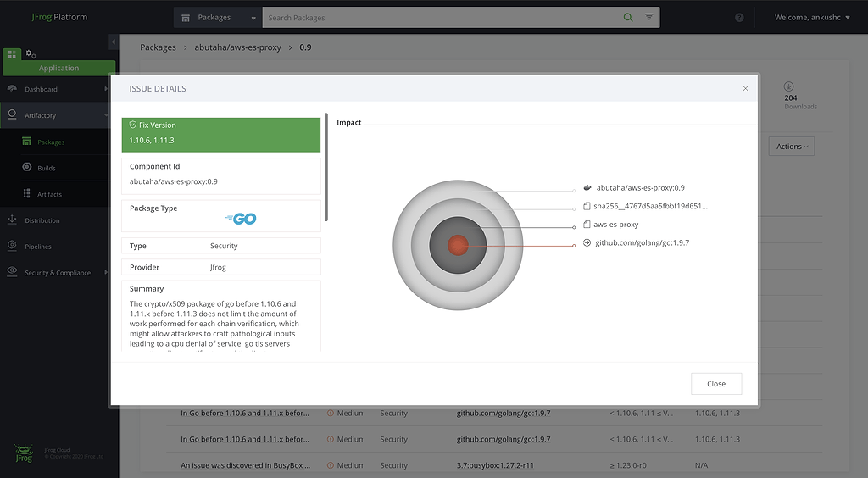Open Artifactory in the sidebar

point(41,115)
